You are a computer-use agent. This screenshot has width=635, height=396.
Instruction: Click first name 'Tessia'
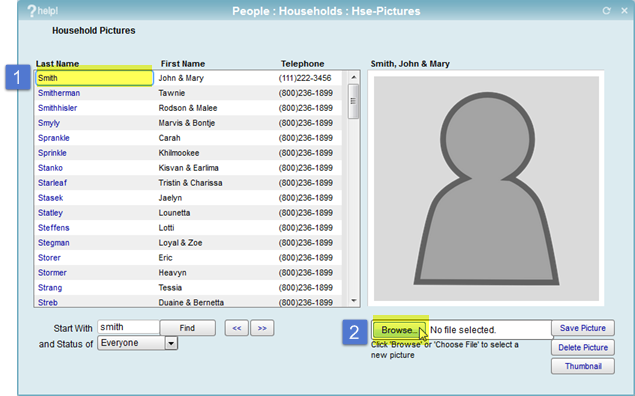coord(170,288)
